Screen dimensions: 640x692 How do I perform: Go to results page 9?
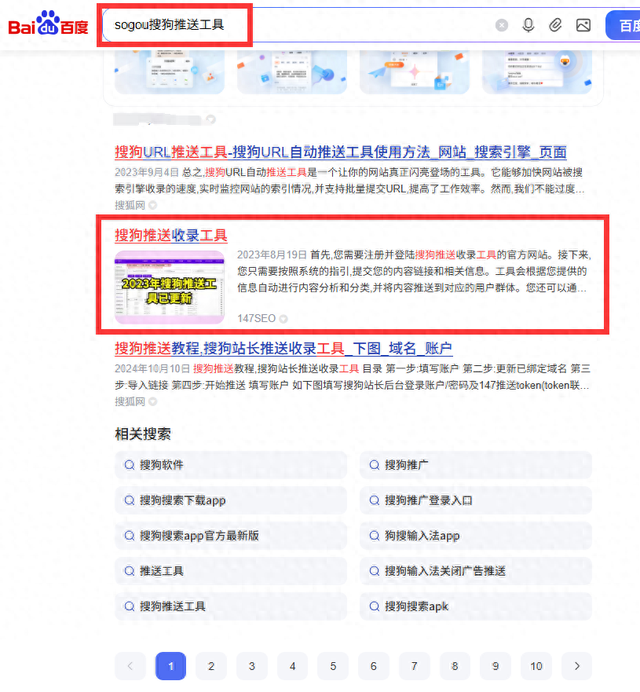[496, 666]
